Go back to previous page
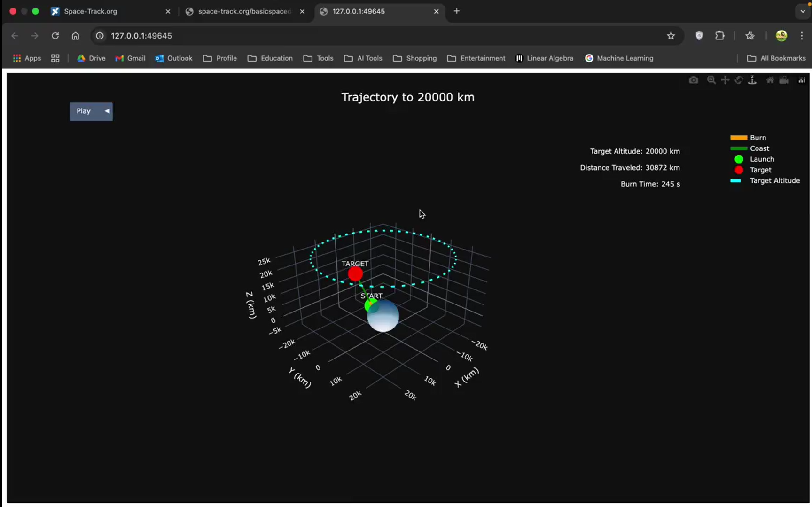The width and height of the screenshot is (812, 507). (15, 36)
